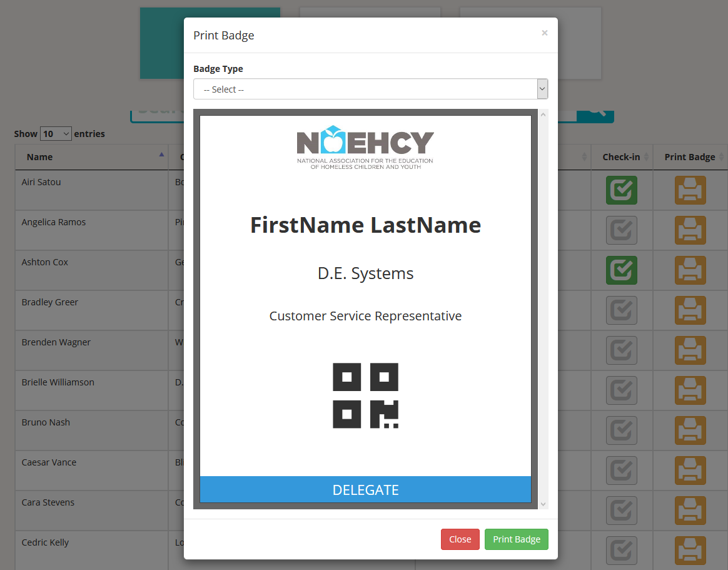Viewport: 728px width, 570px height.
Task: Click print badge icon for Brenden Wagner
Action: click(x=690, y=350)
